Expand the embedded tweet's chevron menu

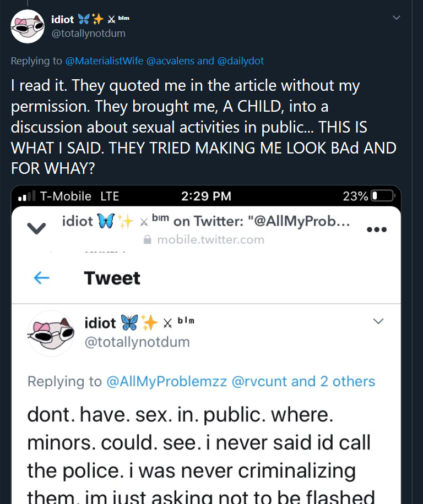[378, 321]
